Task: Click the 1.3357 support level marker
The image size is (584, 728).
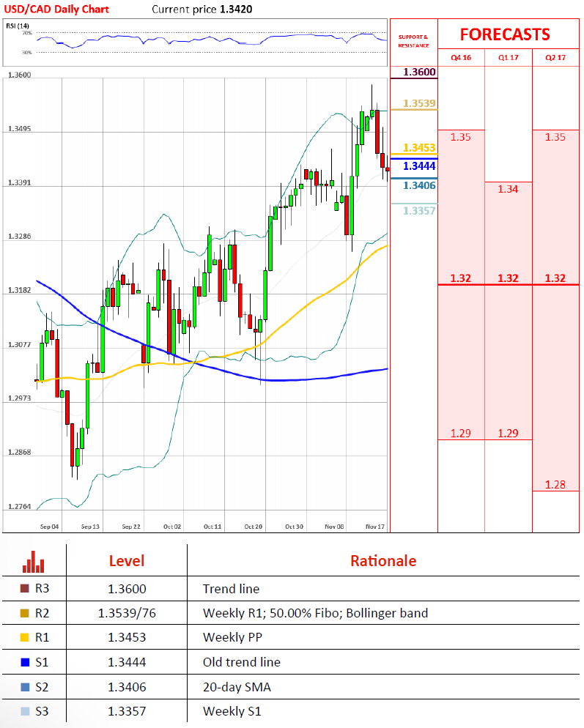Action: pos(419,211)
